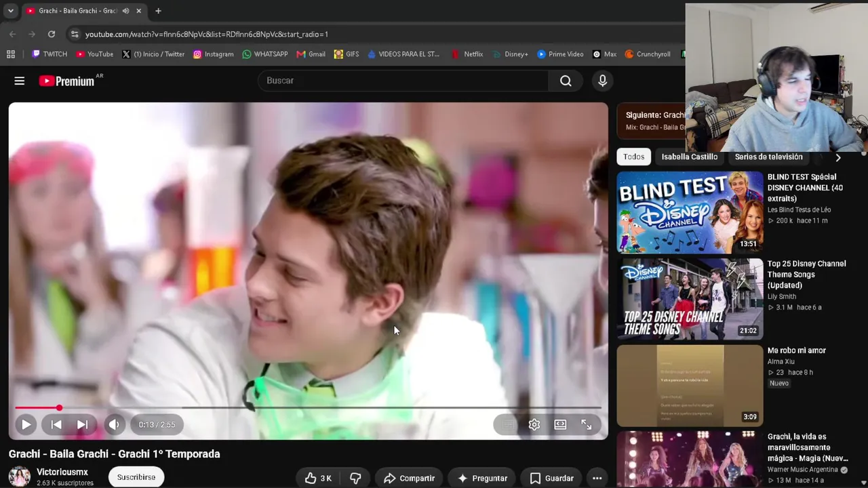Click the search magnifier button

(x=566, y=81)
